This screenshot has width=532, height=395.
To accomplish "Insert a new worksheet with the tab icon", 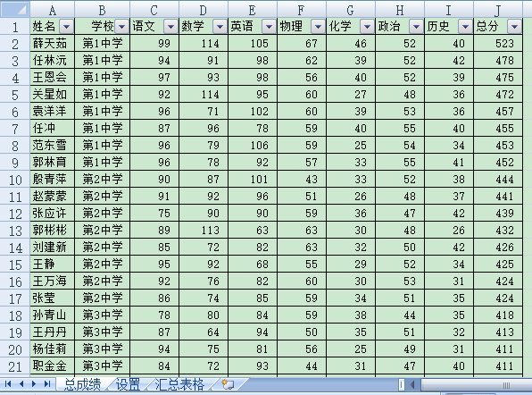I will tap(228, 384).
